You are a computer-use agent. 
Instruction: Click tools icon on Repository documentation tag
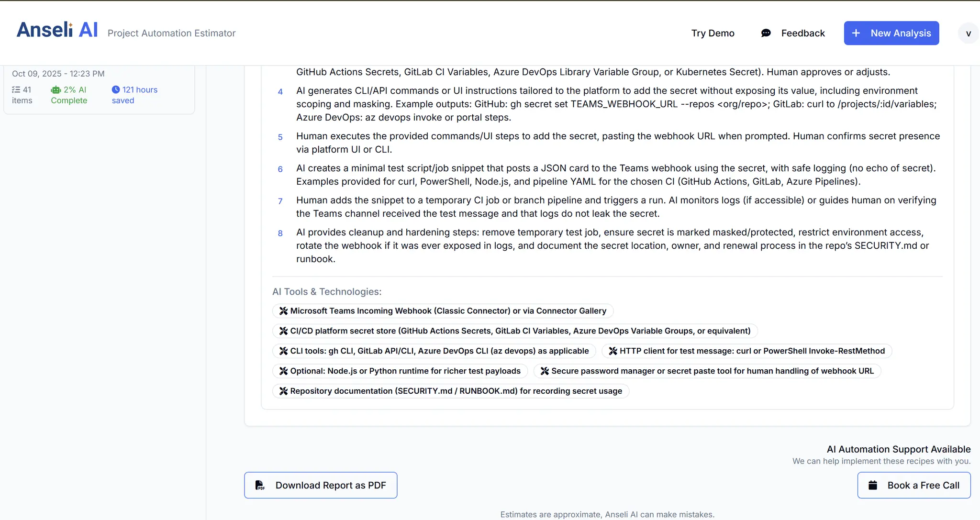(283, 391)
